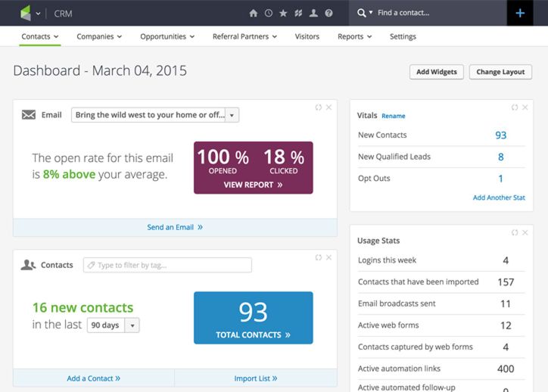Click the Change Layout button
This screenshot has height=392, width=548.
(x=500, y=72)
